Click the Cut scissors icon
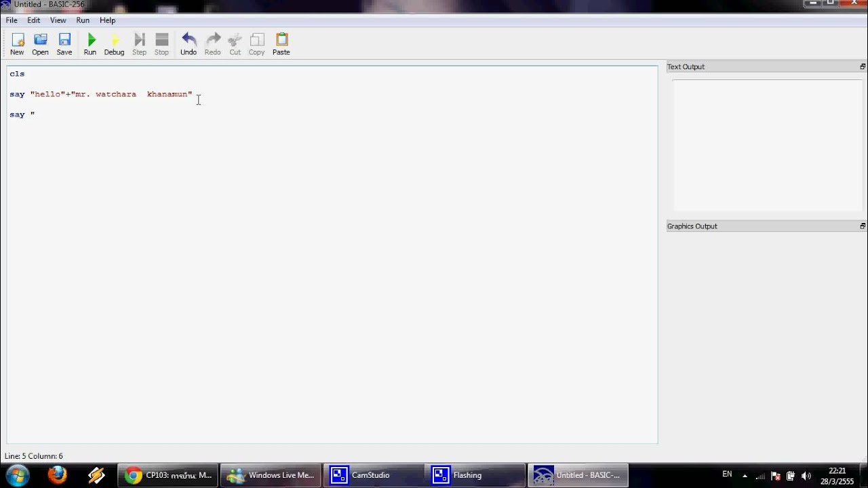Screen dimensions: 868x488 (x=235, y=44)
